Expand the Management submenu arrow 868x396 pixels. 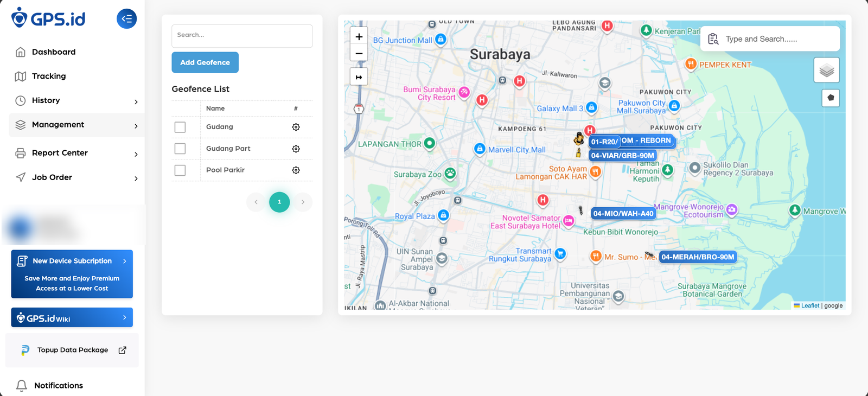(x=136, y=126)
